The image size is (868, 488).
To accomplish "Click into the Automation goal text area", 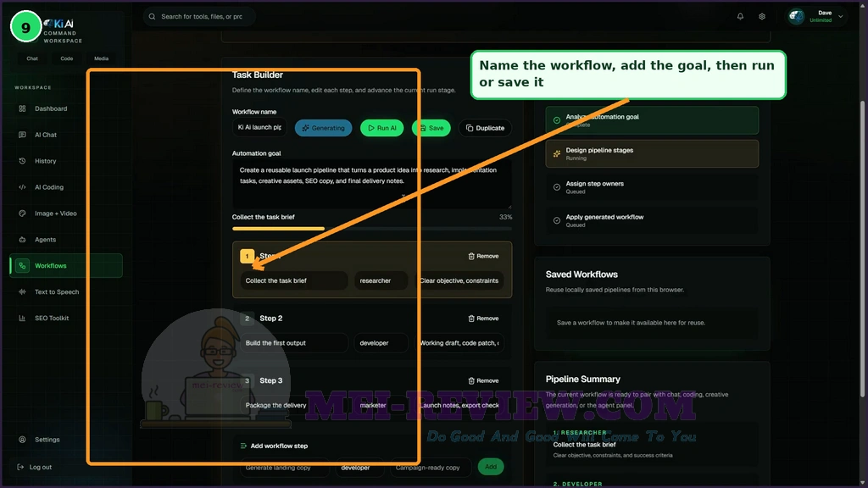I will tap(372, 183).
